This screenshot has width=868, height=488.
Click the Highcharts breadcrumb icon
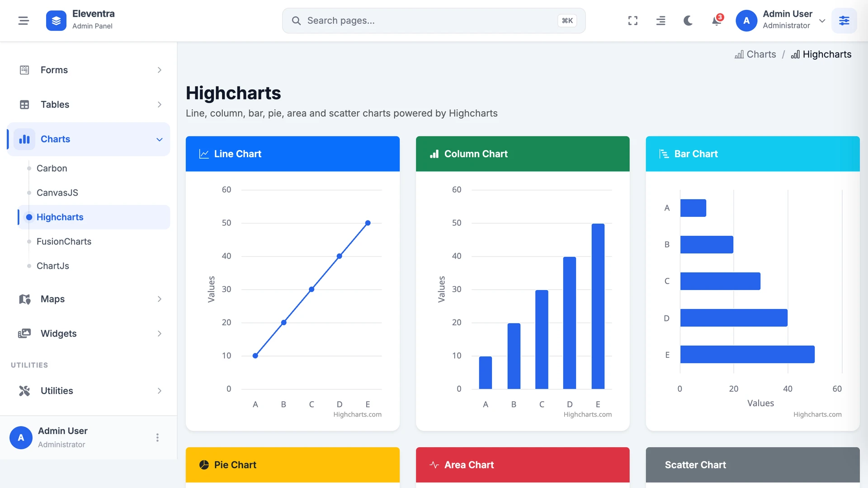tap(795, 55)
